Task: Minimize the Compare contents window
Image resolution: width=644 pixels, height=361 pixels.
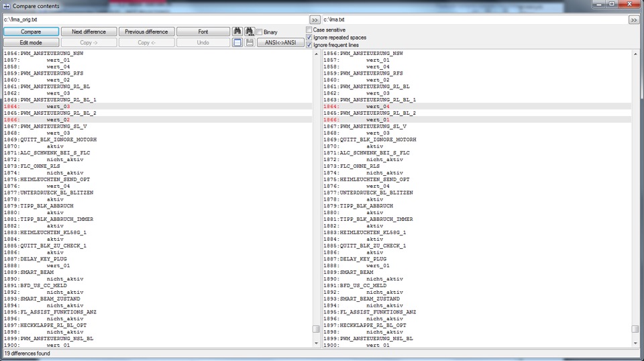Action: pos(599,4)
